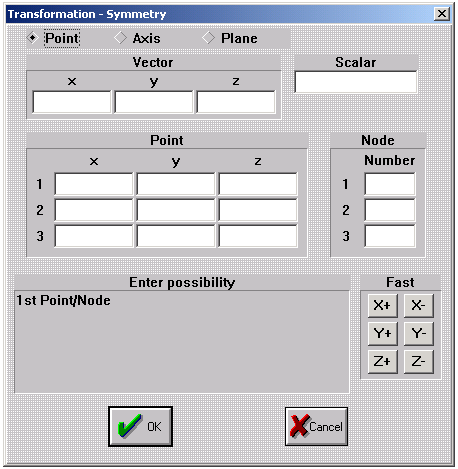
Task: Click the red X Cancel button
Action: [x=316, y=426]
